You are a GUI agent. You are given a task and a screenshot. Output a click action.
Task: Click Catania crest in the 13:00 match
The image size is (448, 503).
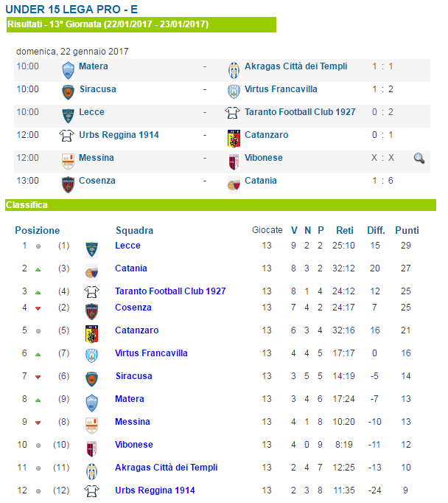coord(234,185)
